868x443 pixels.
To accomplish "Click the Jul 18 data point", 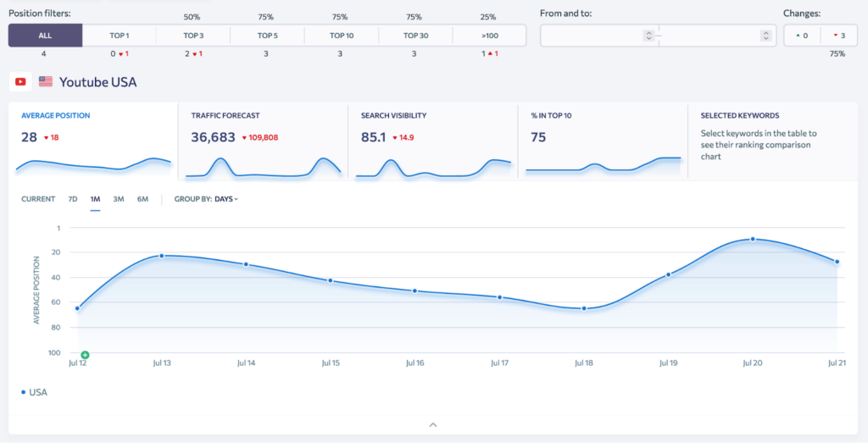I will click(x=584, y=308).
